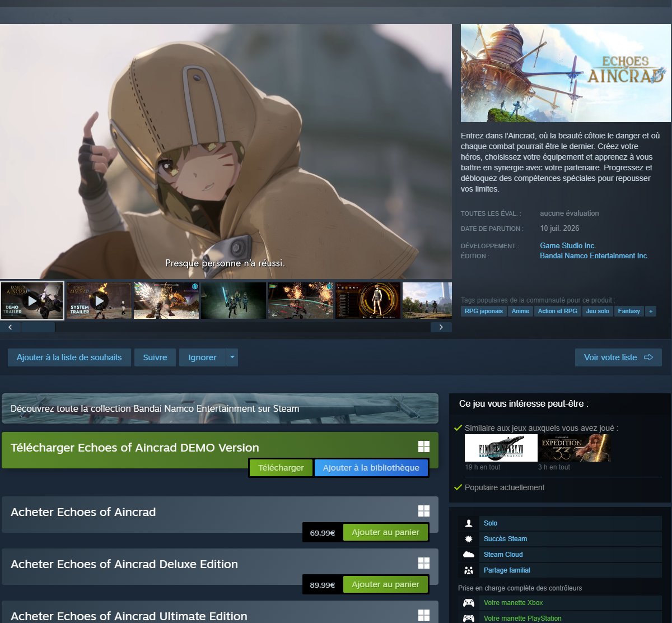
Task: Click Ajouter à la liste de souhaits
Action: coord(69,357)
